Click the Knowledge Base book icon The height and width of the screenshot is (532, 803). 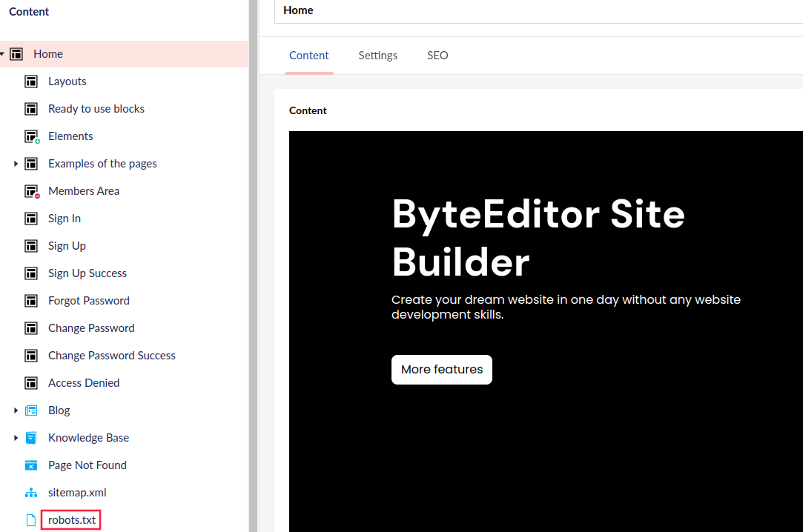coord(31,438)
